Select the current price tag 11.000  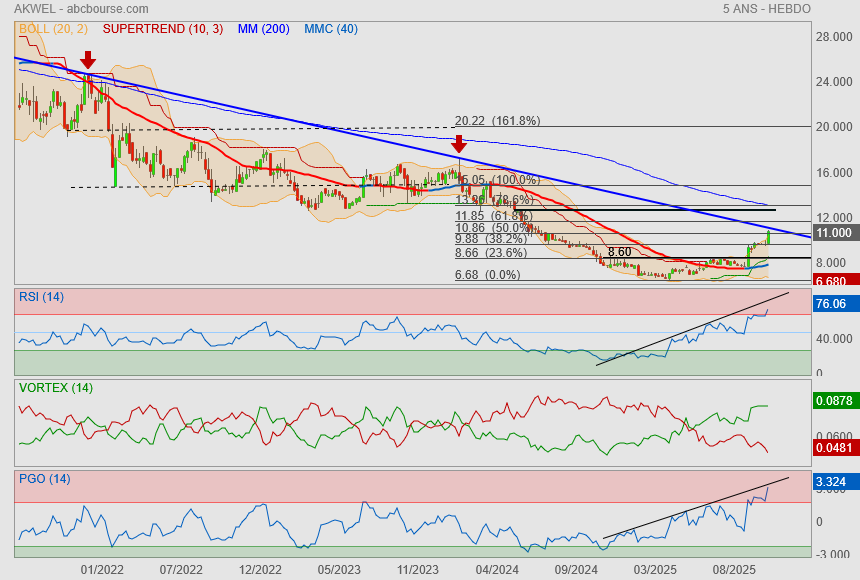pos(833,232)
